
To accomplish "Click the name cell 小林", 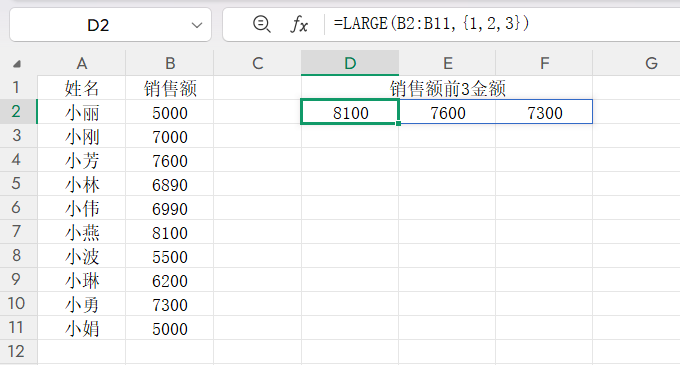I will (82, 184).
